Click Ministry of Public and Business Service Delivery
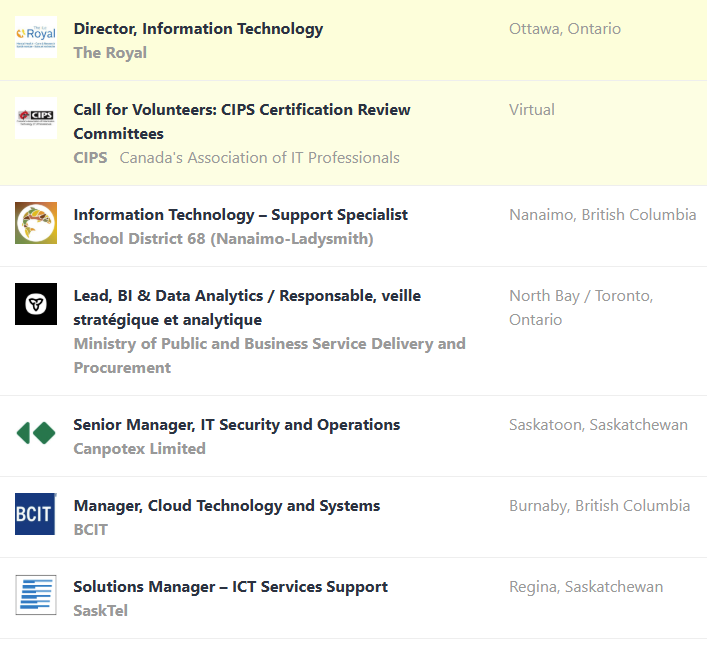 coord(269,344)
